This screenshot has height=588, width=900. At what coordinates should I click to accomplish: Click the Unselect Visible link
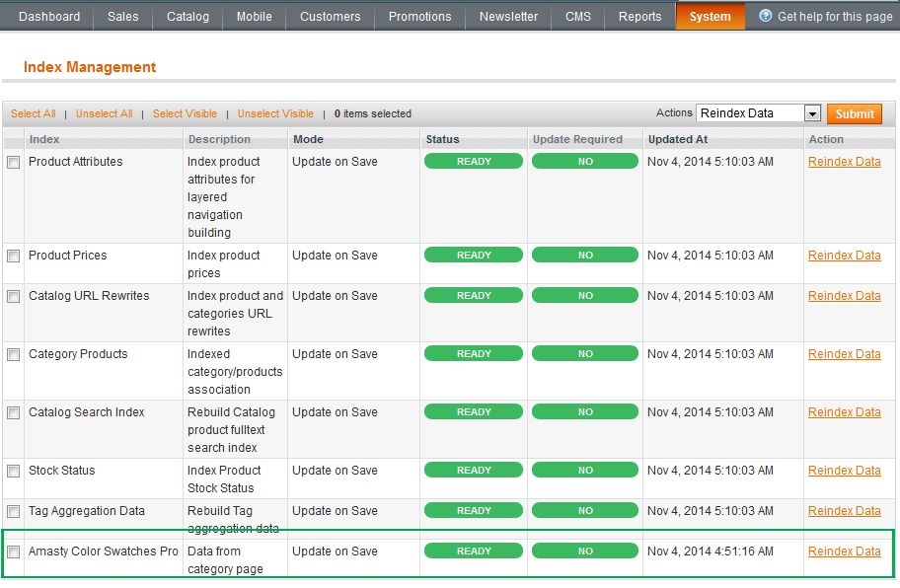tap(275, 114)
